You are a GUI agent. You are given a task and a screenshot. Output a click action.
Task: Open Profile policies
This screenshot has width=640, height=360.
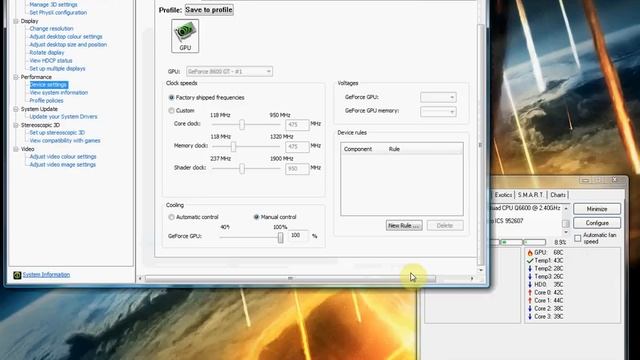point(46,100)
